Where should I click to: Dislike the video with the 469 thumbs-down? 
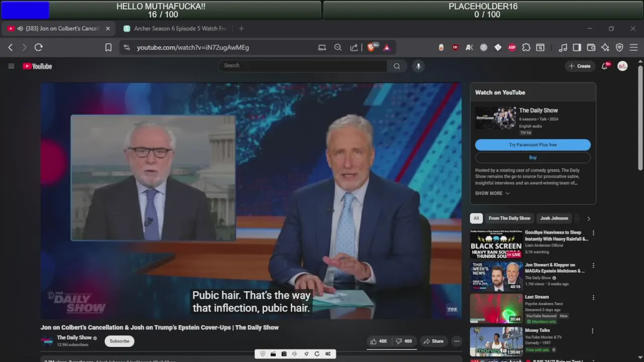tap(404, 341)
